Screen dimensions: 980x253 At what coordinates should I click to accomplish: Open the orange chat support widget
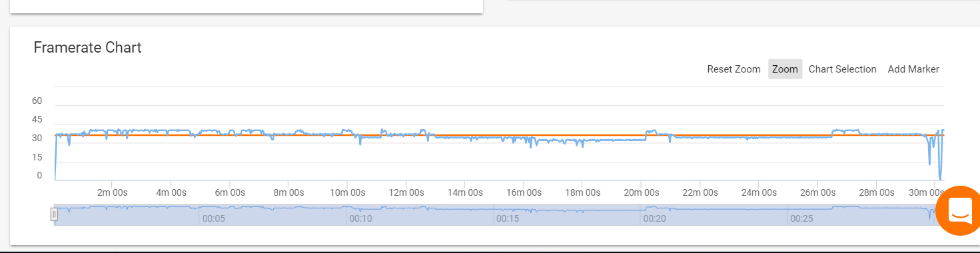pos(959,210)
